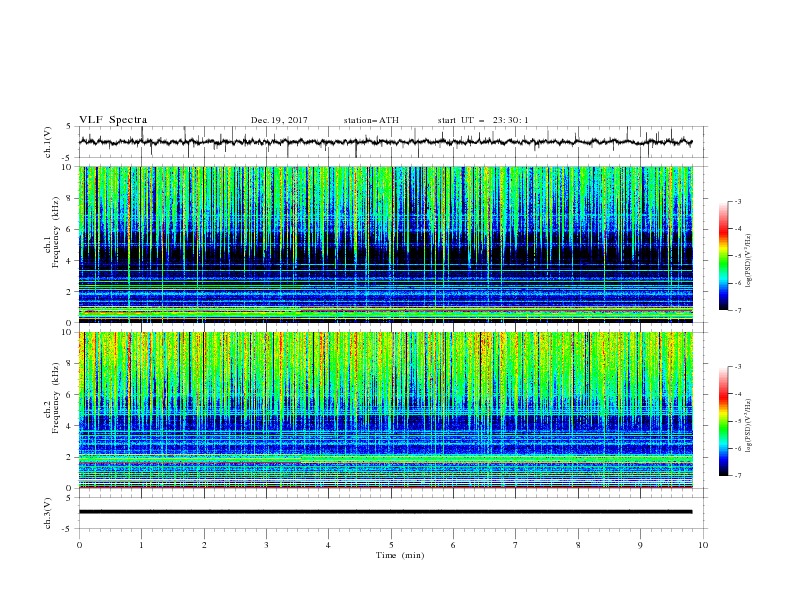
Task: Click the "VLF Spectra" plot title
Action: [x=113, y=120]
